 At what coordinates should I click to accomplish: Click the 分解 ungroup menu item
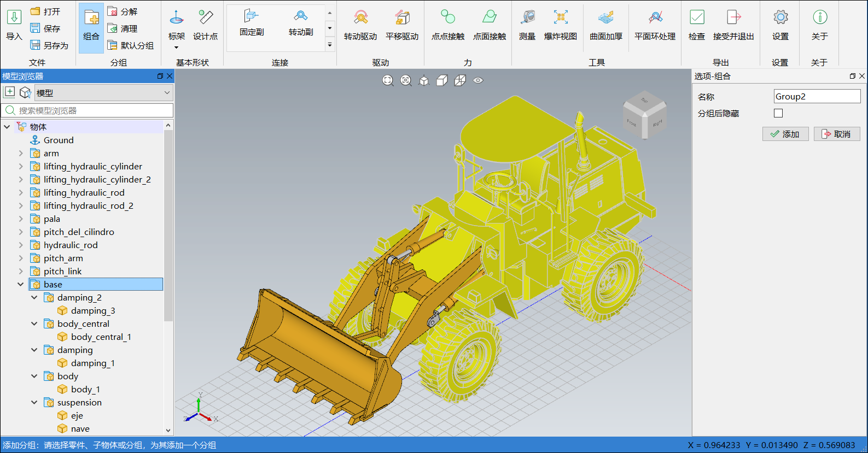pyautogui.click(x=123, y=11)
